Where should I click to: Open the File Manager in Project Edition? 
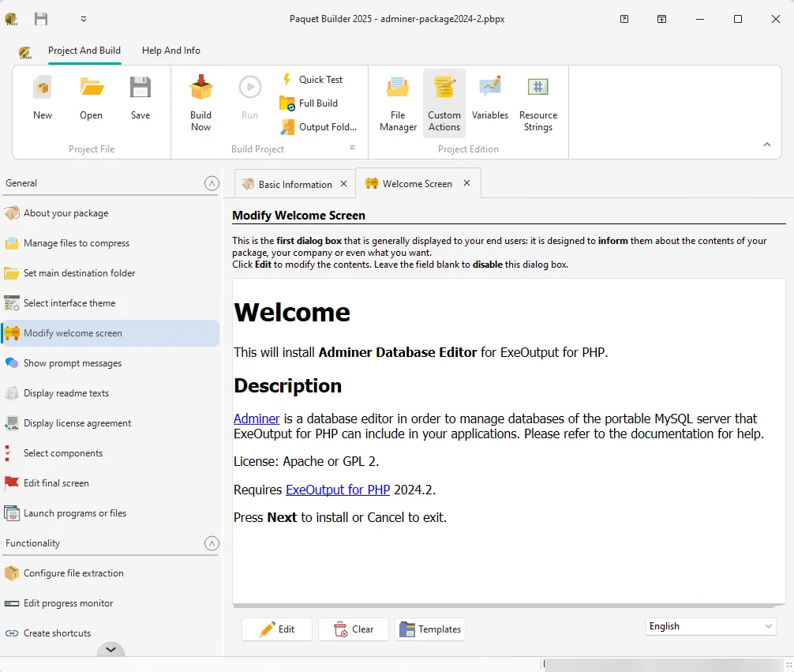coord(397,103)
